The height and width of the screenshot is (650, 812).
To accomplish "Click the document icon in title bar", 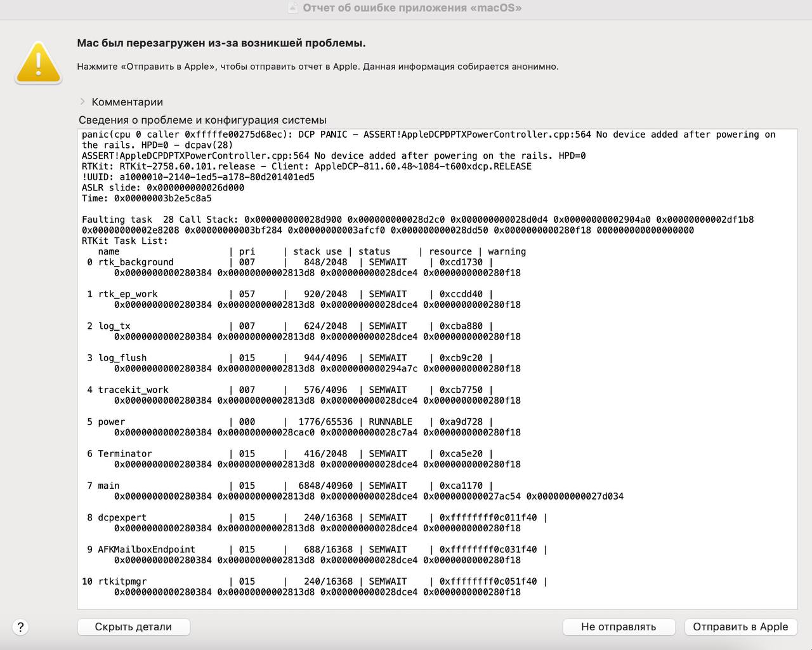I will coord(292,8).
